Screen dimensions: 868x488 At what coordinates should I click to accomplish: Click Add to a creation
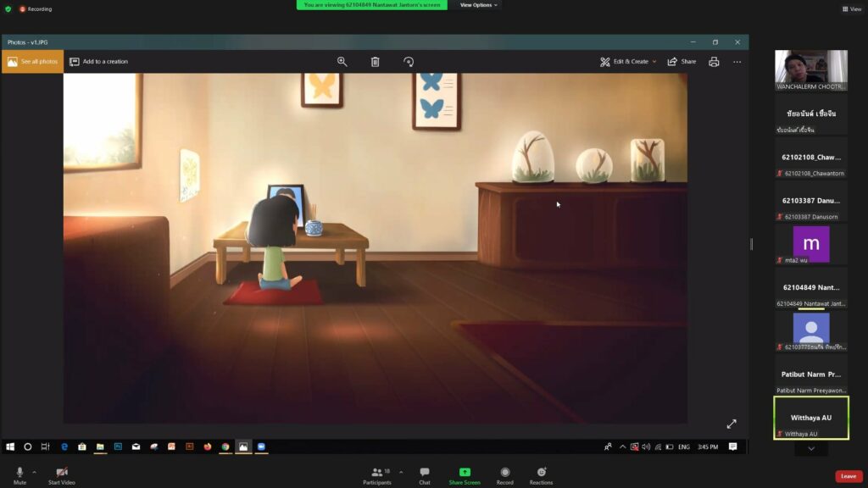(x=101, y=61)
